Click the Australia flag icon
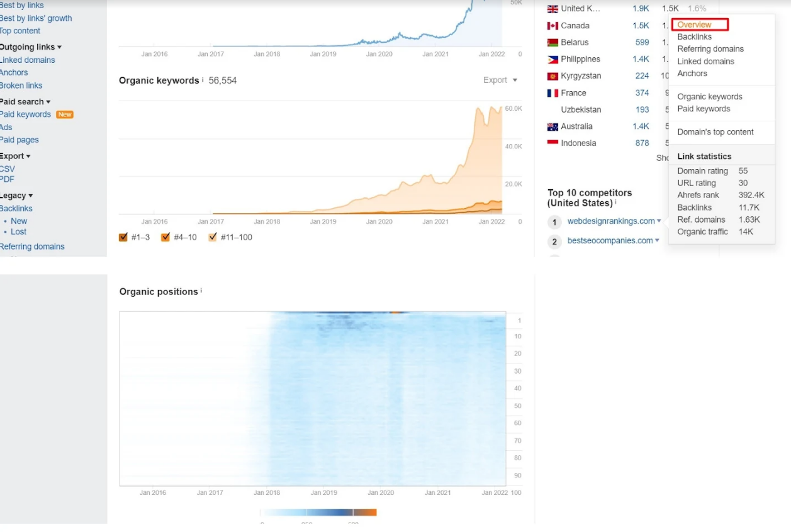791x532 pixels. [553, 126]
